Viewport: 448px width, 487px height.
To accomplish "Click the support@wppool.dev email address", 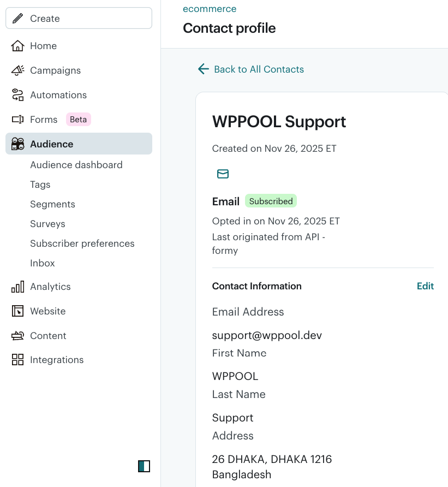I will (x=267, y=335).
